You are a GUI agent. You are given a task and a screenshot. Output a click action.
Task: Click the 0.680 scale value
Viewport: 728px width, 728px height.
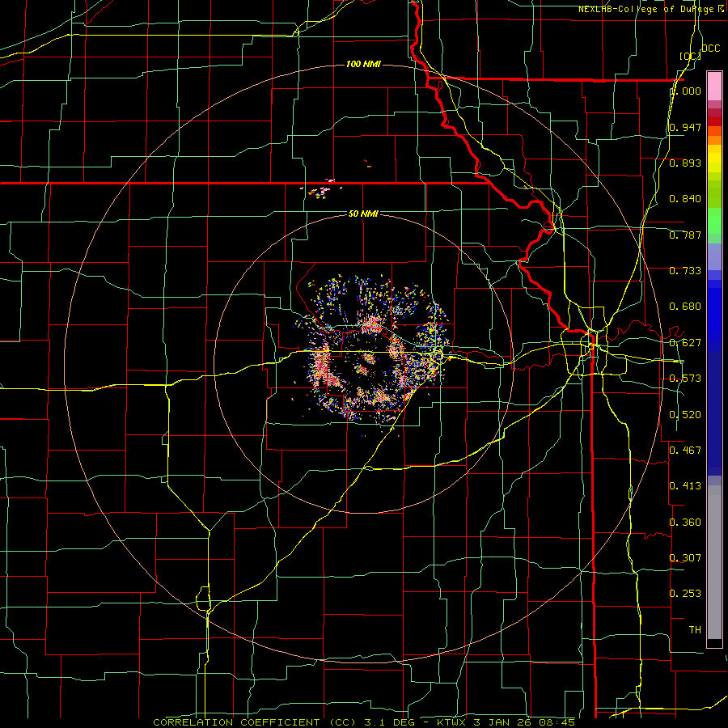pos(685,307)
